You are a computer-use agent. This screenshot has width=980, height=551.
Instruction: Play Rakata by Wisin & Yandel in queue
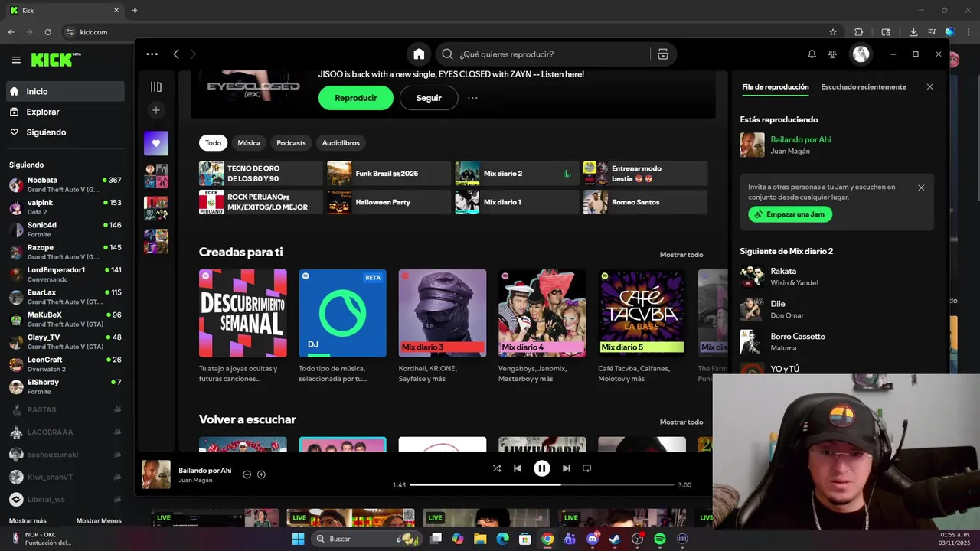[x=837, y=276]
